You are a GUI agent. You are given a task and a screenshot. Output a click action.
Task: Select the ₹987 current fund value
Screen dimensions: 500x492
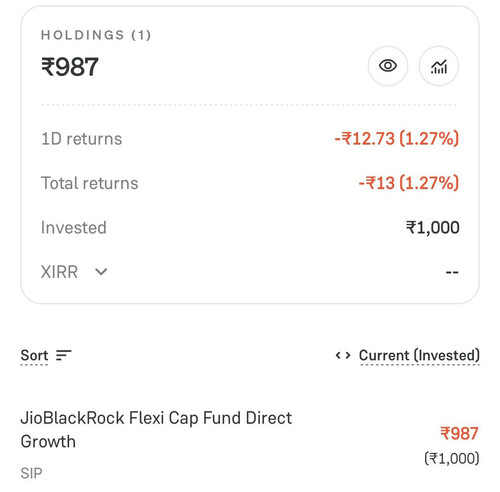(x=459, y=433)
